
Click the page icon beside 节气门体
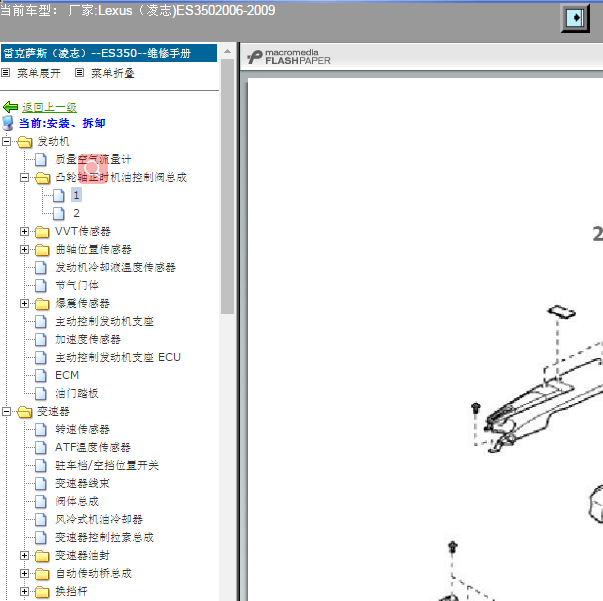(x=41, y=286)
